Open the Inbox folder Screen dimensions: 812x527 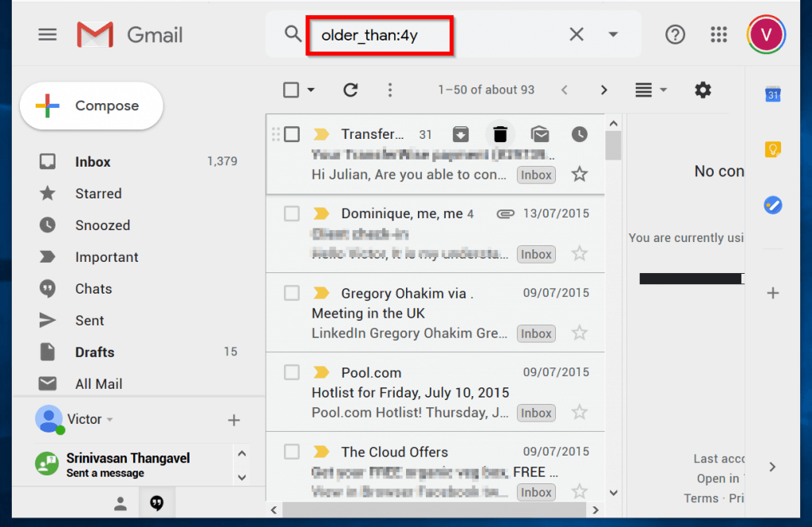[93, 162]
